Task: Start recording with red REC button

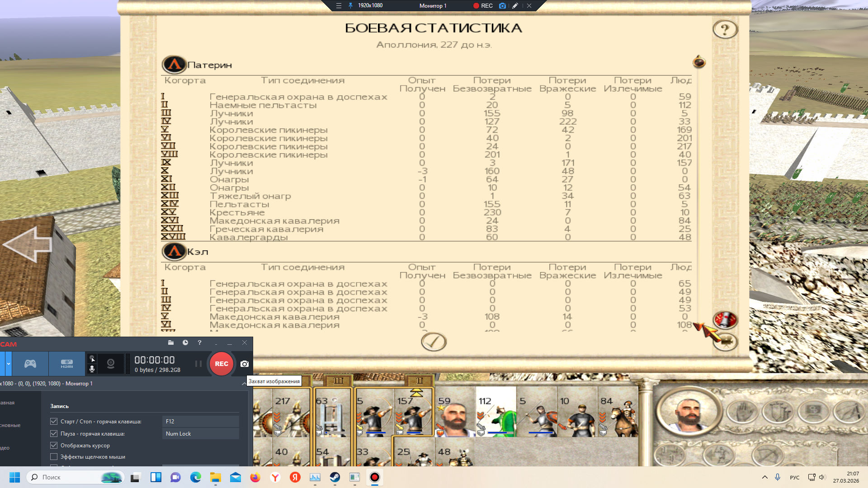Action: click(222, 364)
